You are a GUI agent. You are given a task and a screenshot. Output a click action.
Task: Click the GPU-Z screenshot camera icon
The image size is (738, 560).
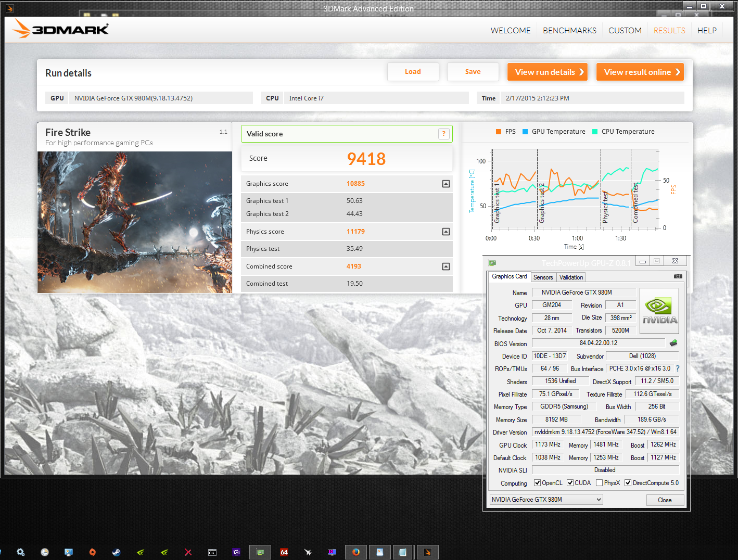click(678, 276)
